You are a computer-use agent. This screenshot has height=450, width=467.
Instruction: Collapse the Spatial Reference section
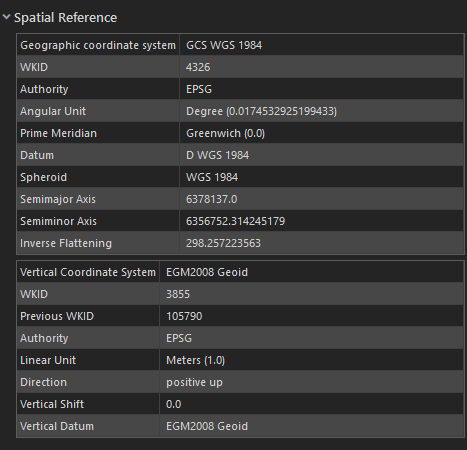click(x=6, y=17)
